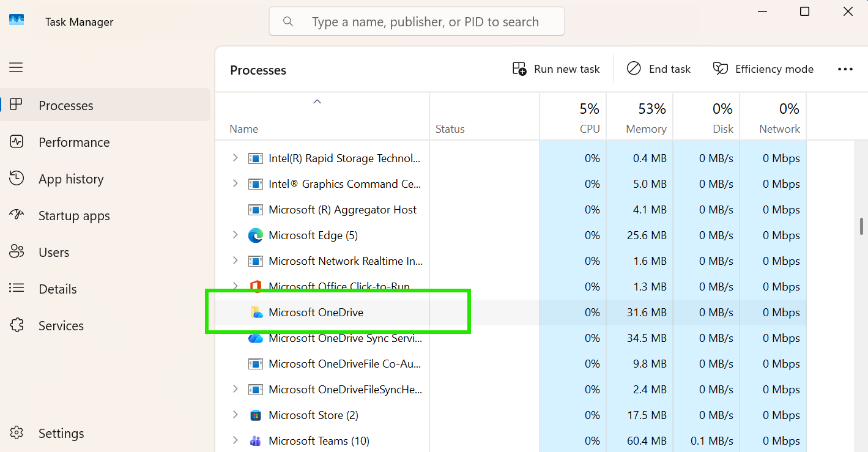The height and width of the screenshot is (452, 868).
Task: Click the Microsoft Teams process icon
Action: click(256, 441)
